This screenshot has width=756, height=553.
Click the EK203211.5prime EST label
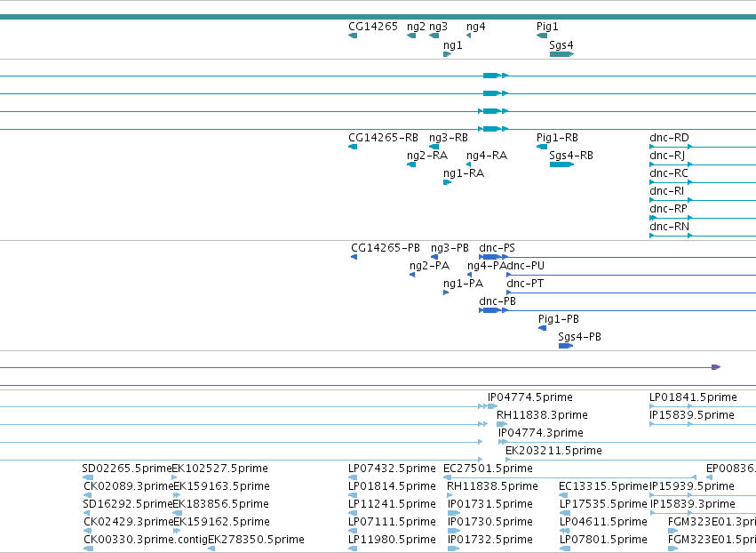click(553, 451)
